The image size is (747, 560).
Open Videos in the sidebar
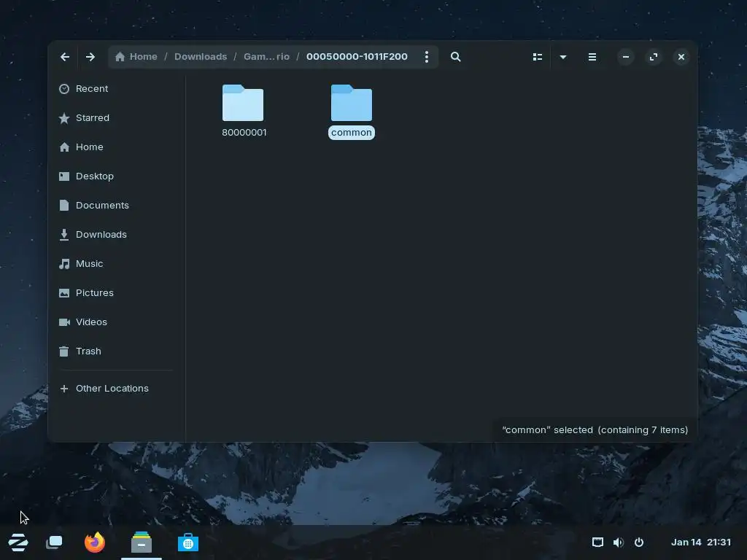116,322
